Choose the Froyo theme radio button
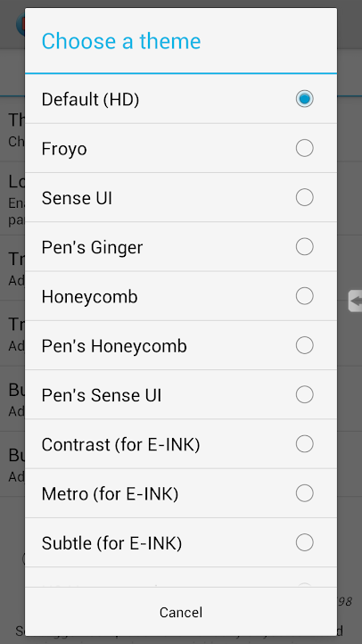Image resolution: width=362 pixels, height=644 pixels. pyautogui.click(x=305, y=148)
